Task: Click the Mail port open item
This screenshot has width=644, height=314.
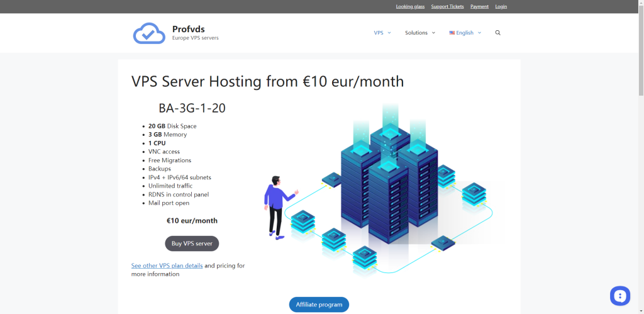Action: [x=169, y=203]
